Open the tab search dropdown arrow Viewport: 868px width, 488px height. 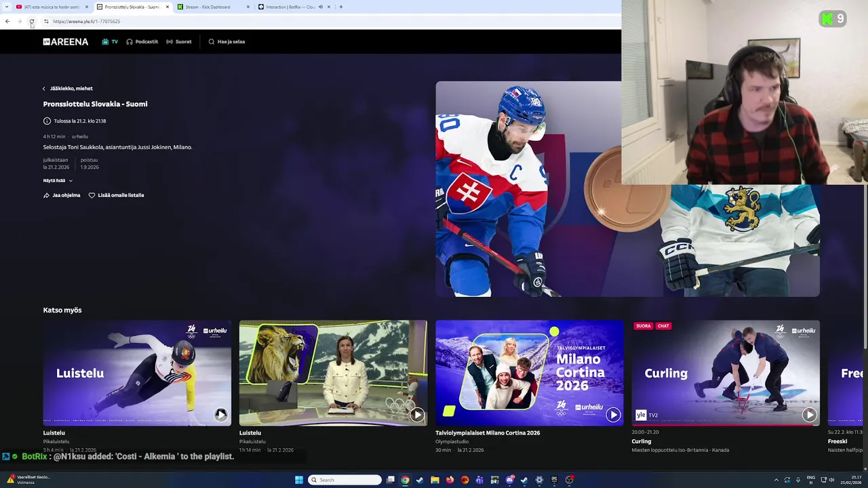(x=6, y=7)
